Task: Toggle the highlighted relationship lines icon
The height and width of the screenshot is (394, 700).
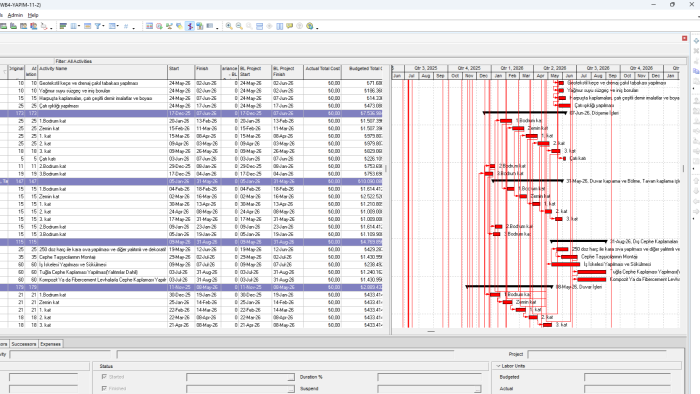Action: click(x=190, y=26)
